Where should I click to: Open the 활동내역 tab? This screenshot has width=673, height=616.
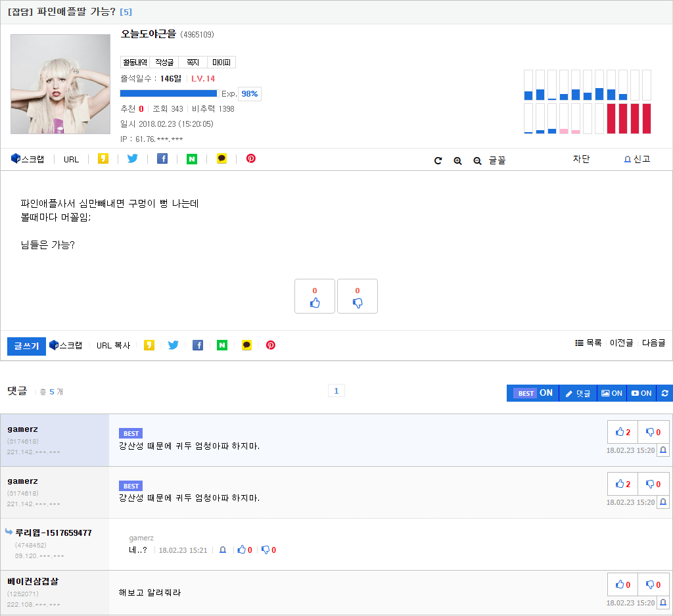click(135, 62)
